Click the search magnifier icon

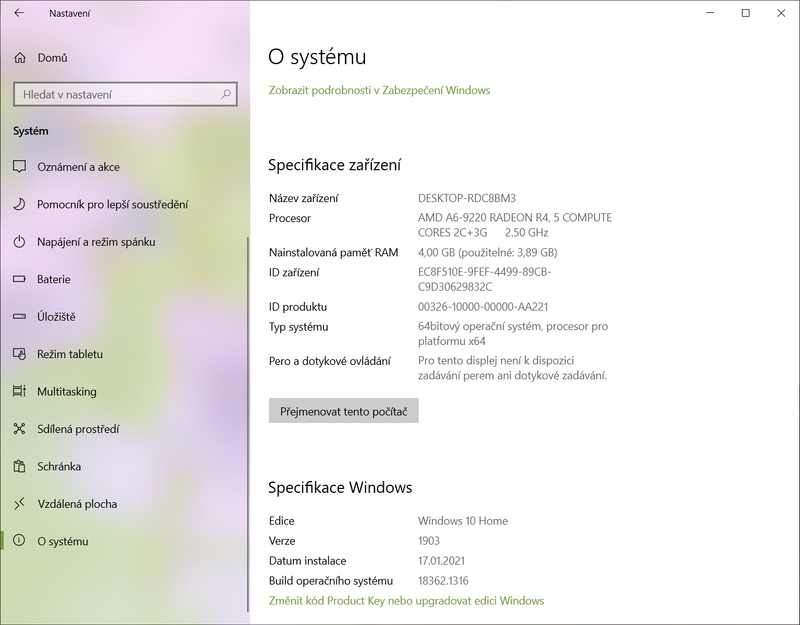pos(226,94)
